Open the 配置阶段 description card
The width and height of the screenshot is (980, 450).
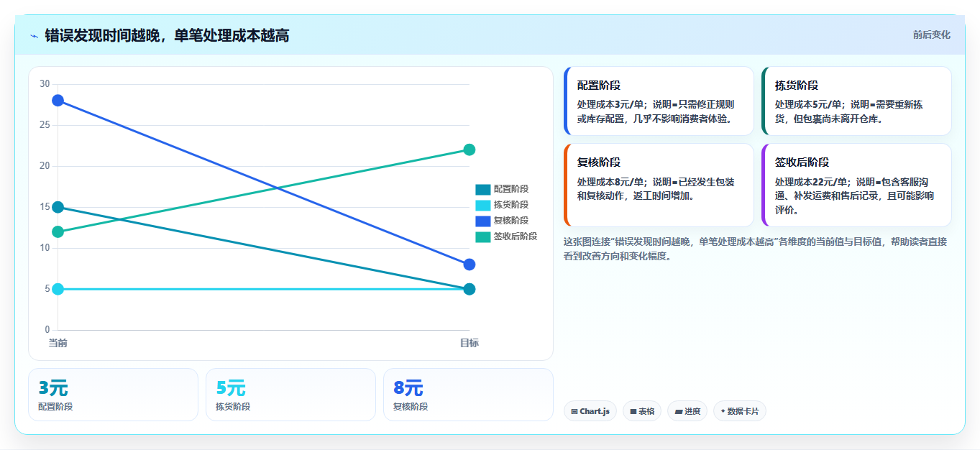(x=659, y=101)
